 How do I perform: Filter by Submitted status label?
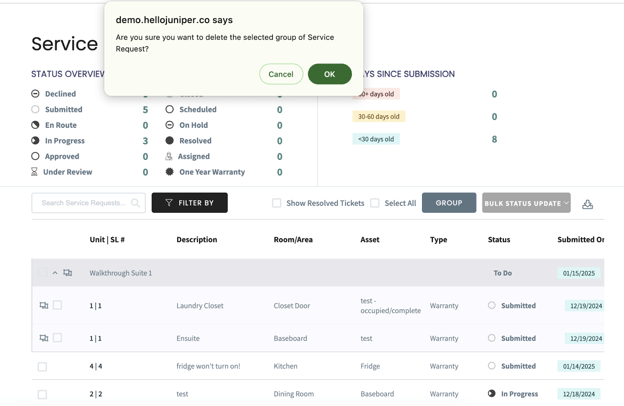(x=64, y=109)
